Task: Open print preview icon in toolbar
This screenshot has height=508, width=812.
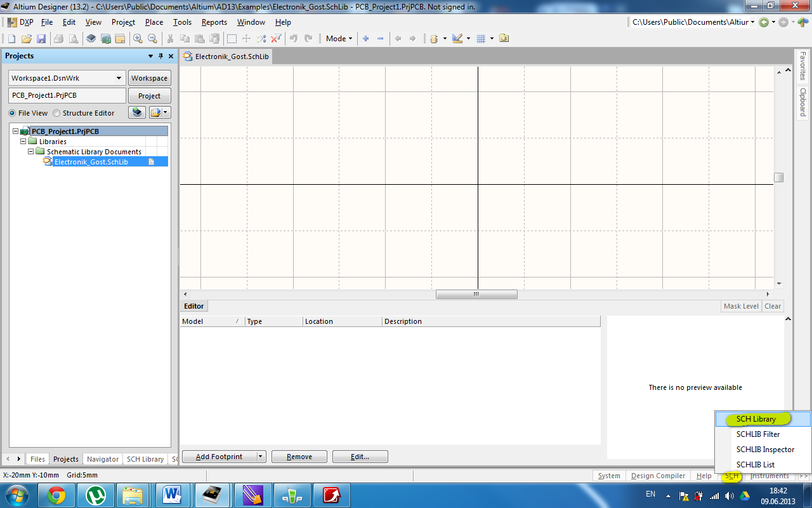Action: coord(74,39)
